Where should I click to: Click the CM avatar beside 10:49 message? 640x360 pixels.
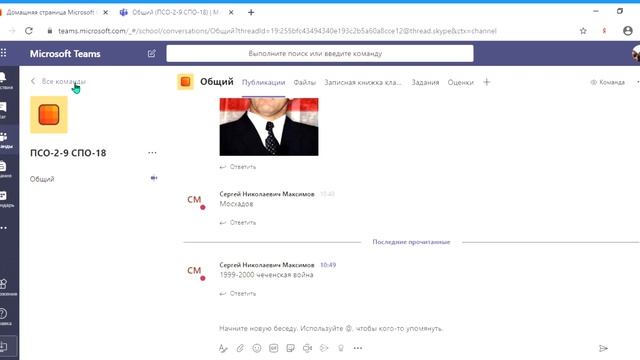pos(195,271)
